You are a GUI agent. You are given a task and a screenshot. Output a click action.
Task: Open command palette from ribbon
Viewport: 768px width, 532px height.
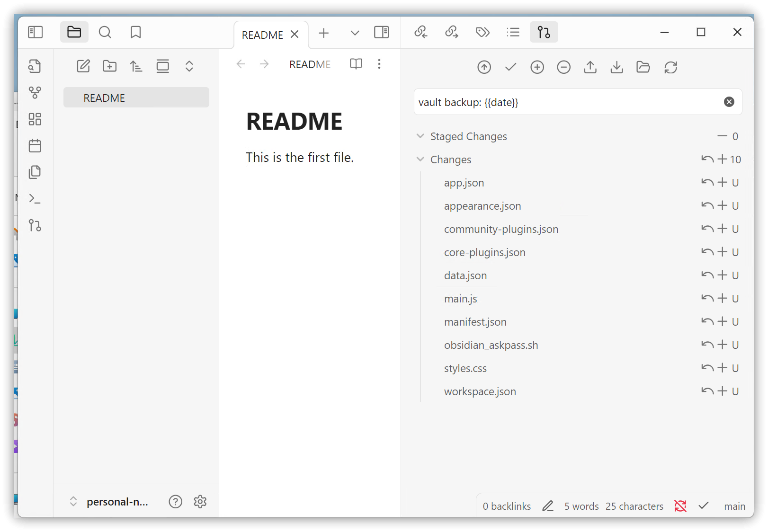click(35, 199)
